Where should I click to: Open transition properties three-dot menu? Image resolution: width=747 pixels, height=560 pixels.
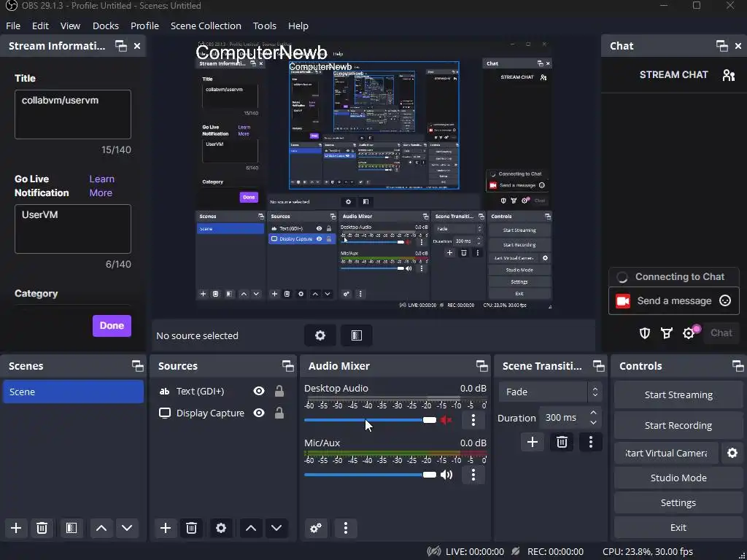pos(591,443)
